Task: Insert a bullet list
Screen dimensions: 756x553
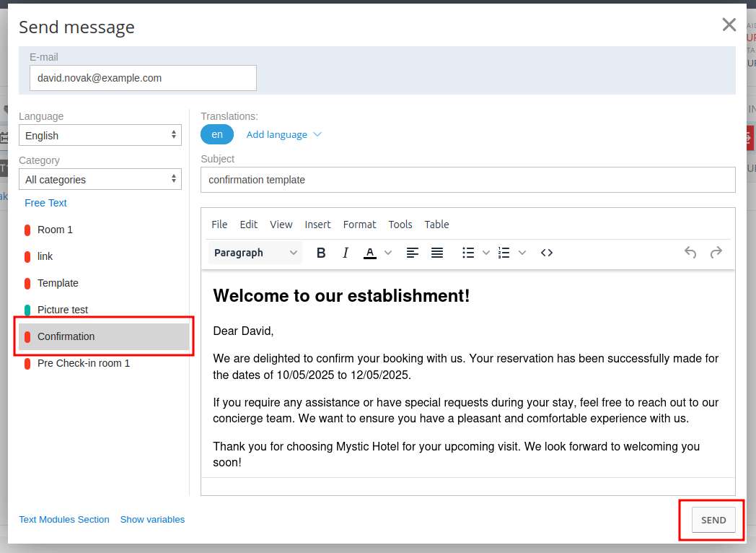Action: tap(468, 253)
